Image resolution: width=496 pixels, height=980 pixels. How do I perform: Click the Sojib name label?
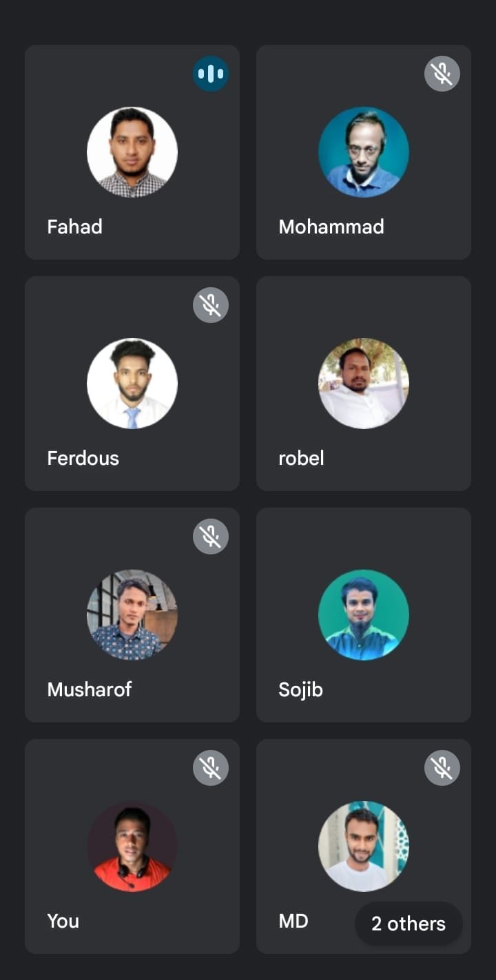point(300,689)
